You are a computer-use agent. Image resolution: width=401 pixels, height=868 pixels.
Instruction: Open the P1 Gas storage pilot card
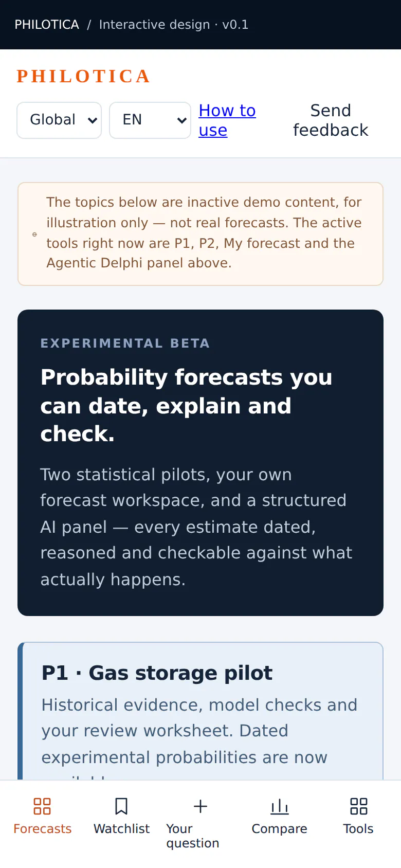(x=200, y=711)
